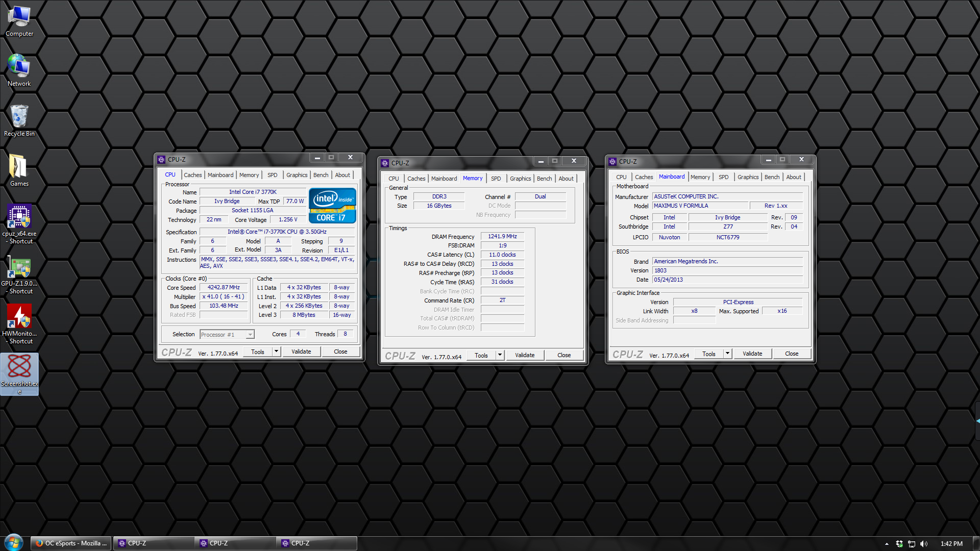The height and width of the screenshot is (551, 980).
Task: Switch to CPU tab in middle CPU-Z window
Action: click(x=394, y=179)
